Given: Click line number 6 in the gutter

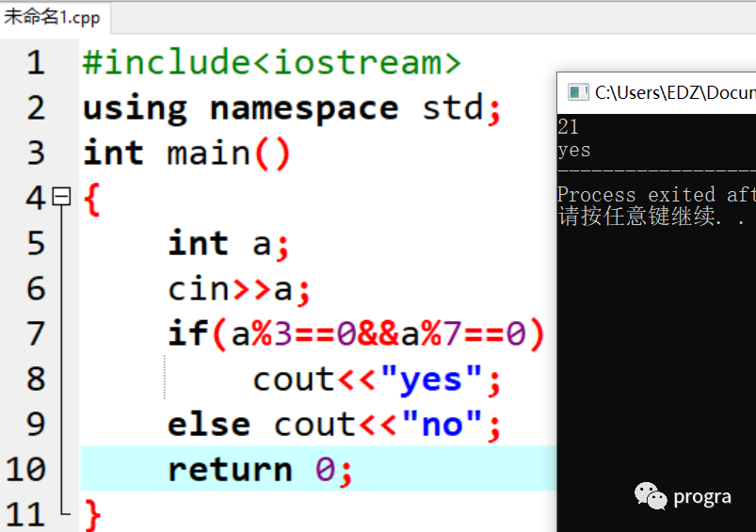Looking at the screenshot, I should click(36, 288).
